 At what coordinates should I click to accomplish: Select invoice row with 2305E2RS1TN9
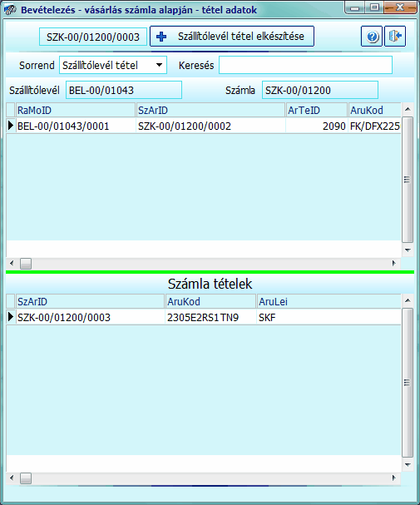[204, 318]
